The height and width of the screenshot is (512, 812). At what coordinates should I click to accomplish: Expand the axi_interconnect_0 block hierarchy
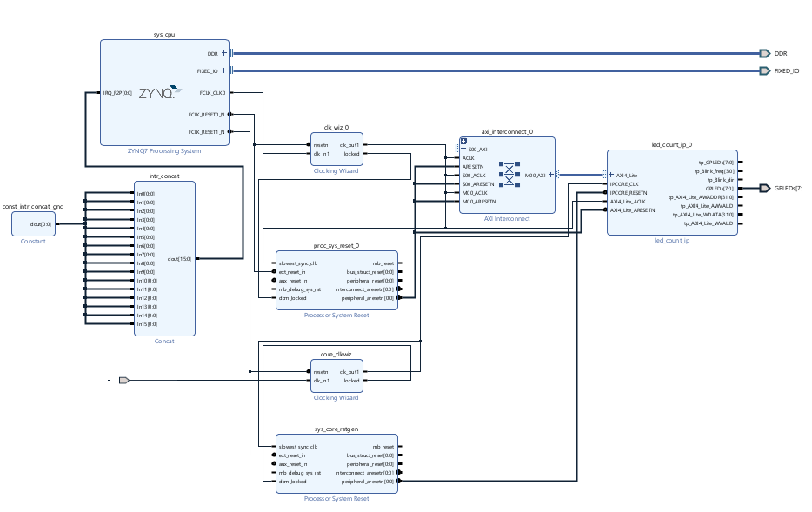click(464, 141)
